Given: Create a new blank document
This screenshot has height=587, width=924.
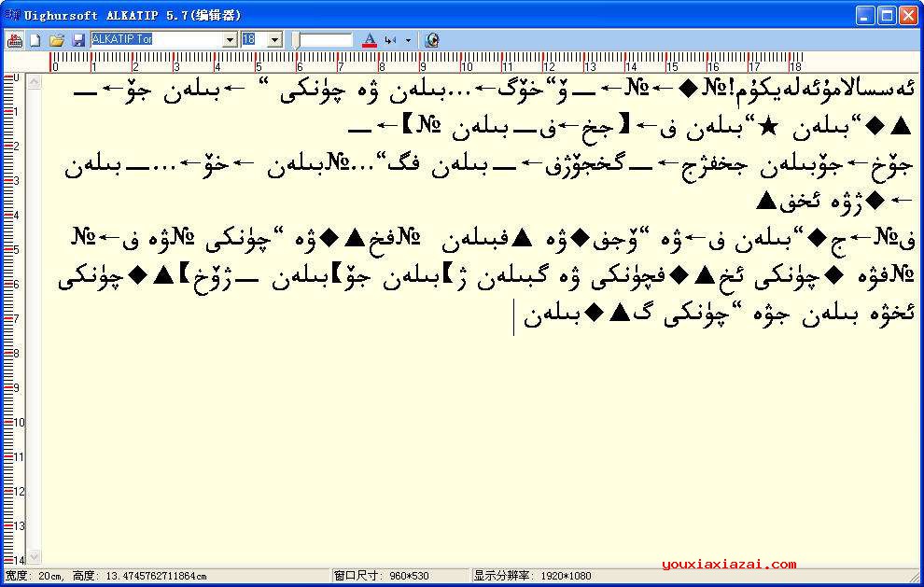Looking at the screenshot, I should click(35, 40).
